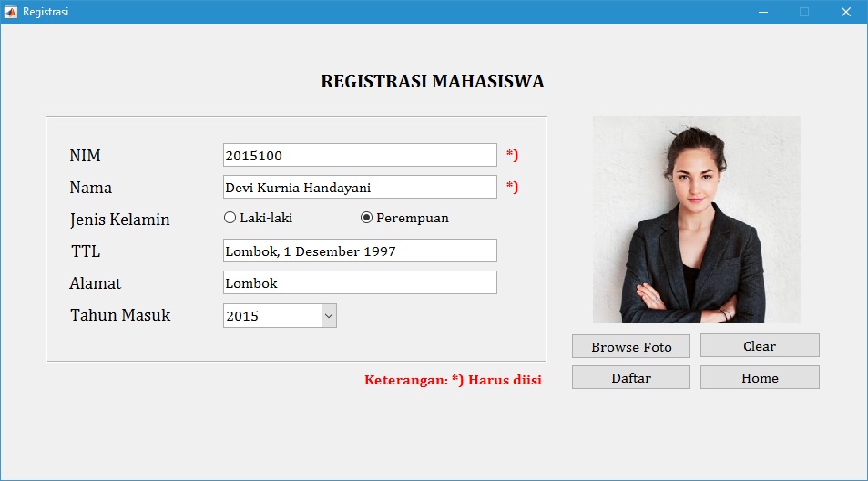Click inside the Alamat input box
This screenshot has width=868, height=481.
pos(360,282)
